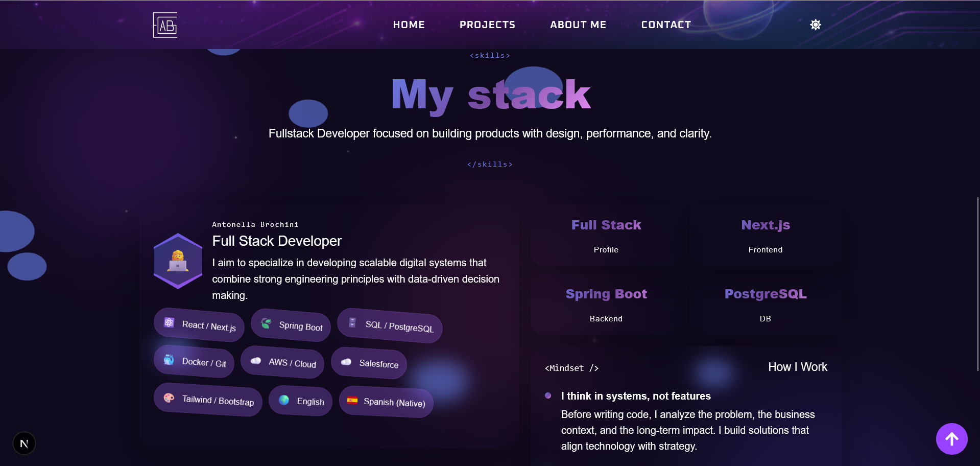
Task: Click the Salesforce cloud icon
Action: coord(346,362)
